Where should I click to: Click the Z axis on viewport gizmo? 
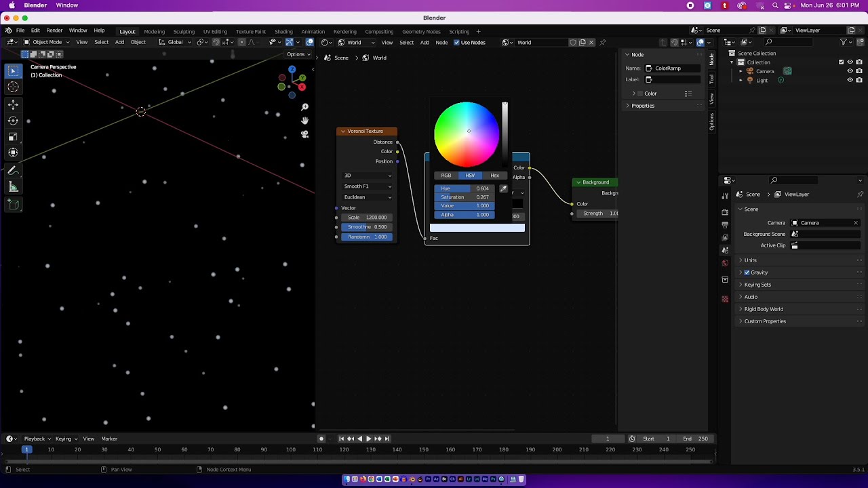pyautogui.click(x=292, y=69)
